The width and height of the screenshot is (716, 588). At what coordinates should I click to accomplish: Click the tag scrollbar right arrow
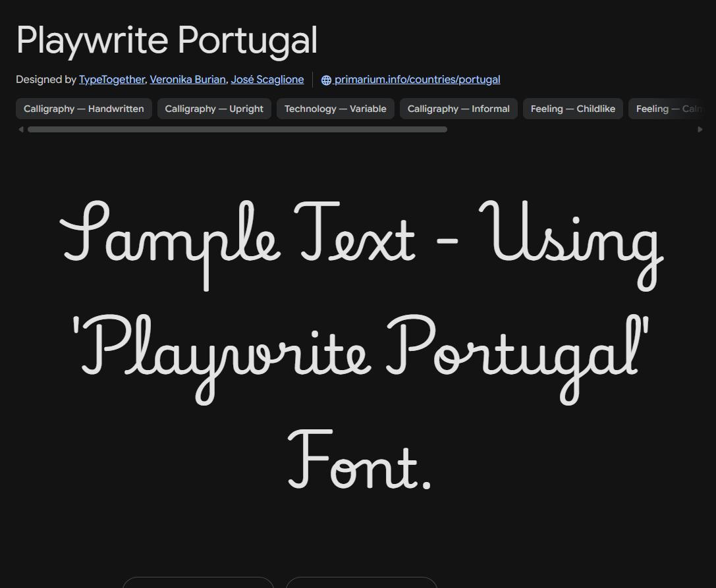click(x=700, y=129)
